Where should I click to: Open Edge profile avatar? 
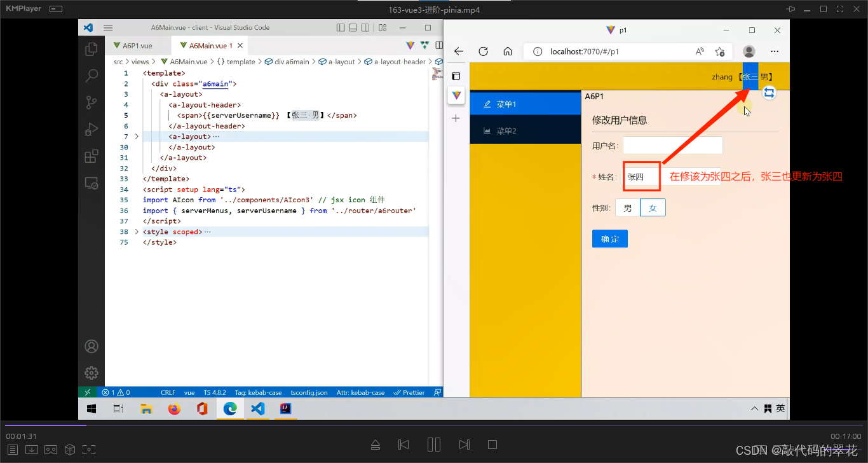(x=749, y=52)
